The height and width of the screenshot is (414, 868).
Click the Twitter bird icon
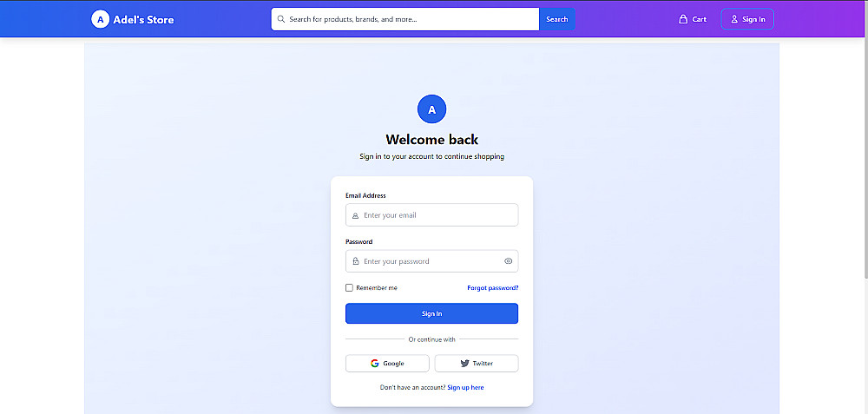coord(464,364)
